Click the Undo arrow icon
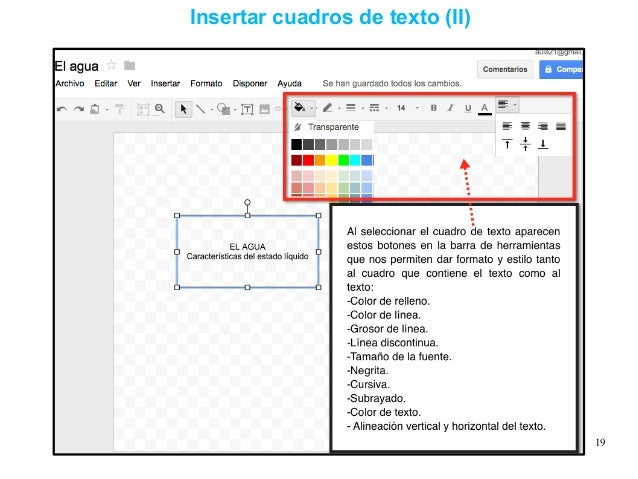638x479 pixels. (62, 109)
